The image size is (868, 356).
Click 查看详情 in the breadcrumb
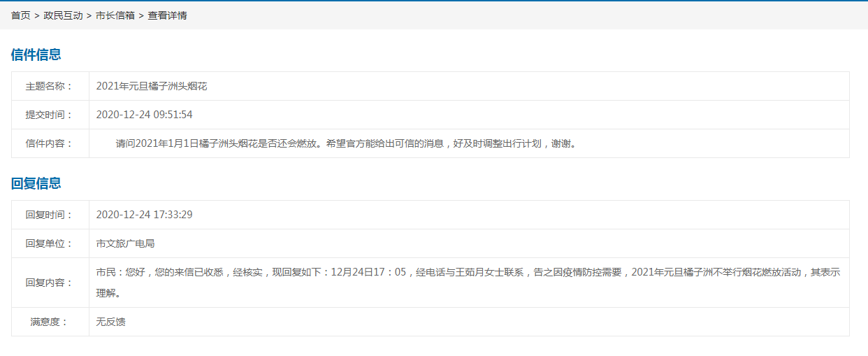(167, 15)
